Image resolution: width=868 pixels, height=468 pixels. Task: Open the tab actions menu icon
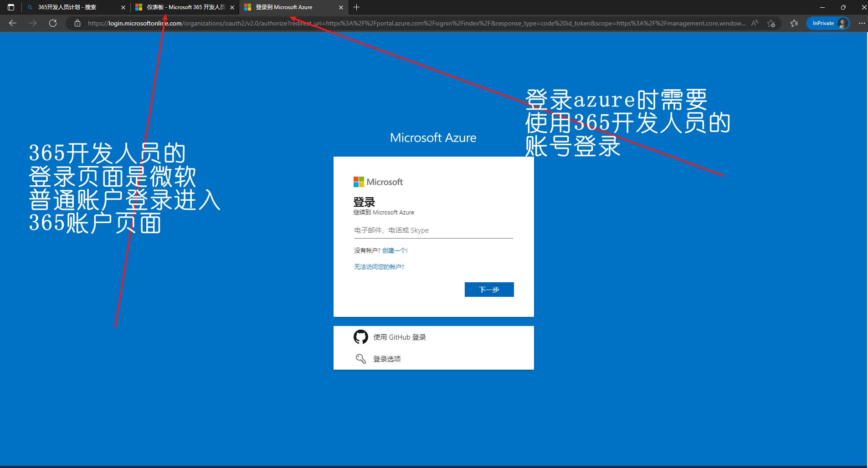click(11, 7)
